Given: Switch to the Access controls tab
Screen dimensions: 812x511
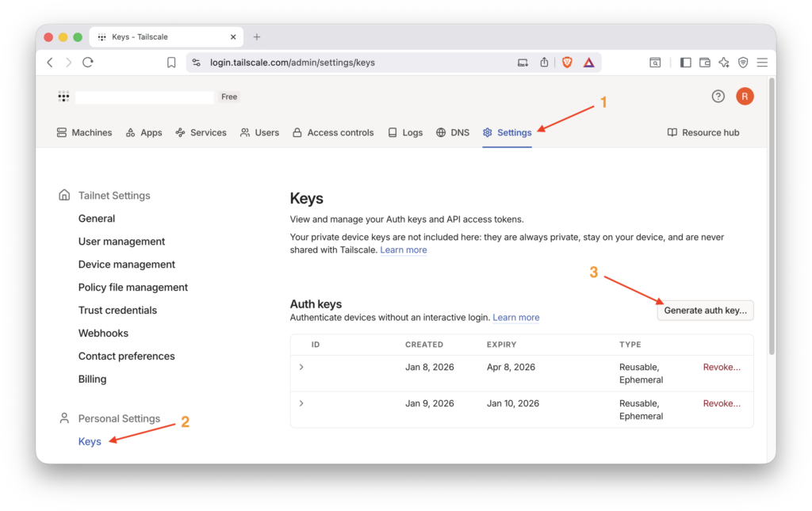Looking at the screenshot, I should pos(332,132).
